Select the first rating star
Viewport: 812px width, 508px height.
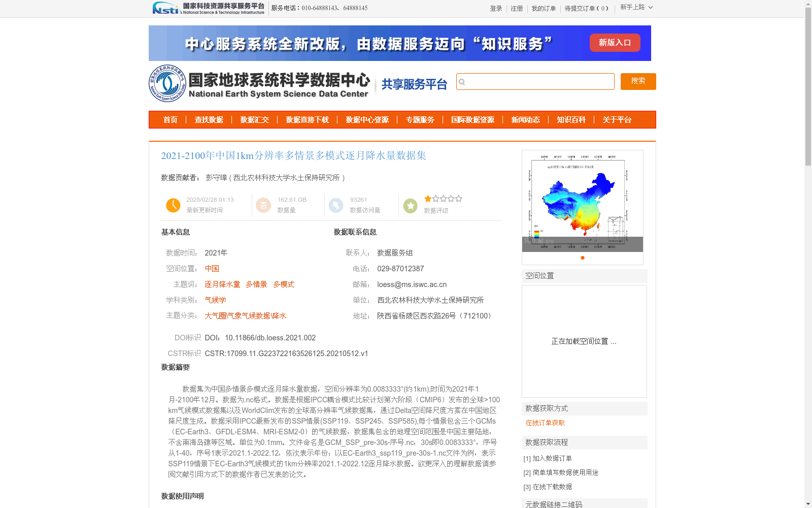point(428,199)
